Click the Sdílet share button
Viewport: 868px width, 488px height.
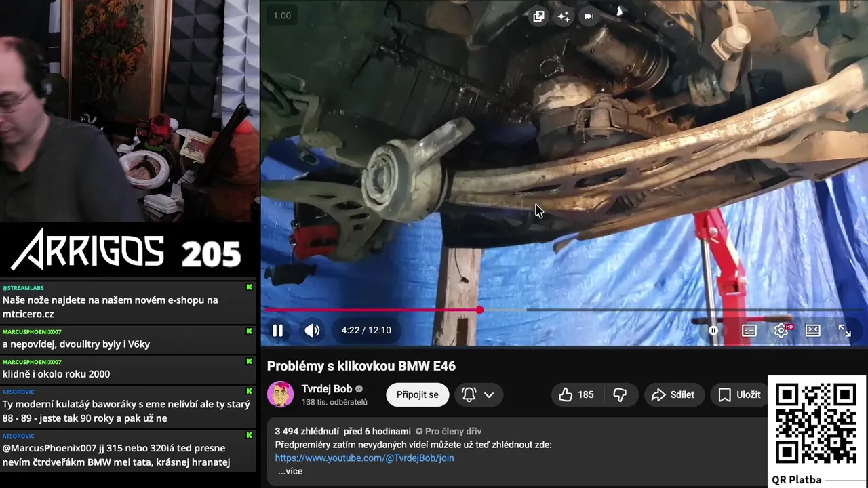(673, 394)
